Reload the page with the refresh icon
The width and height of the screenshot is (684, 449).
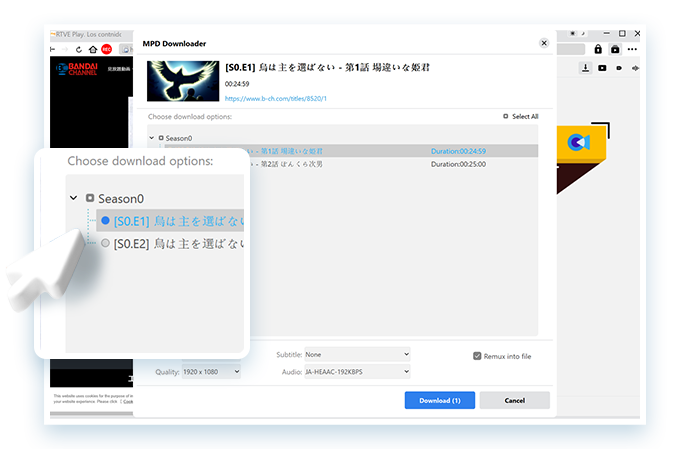[x=79, y=49]
